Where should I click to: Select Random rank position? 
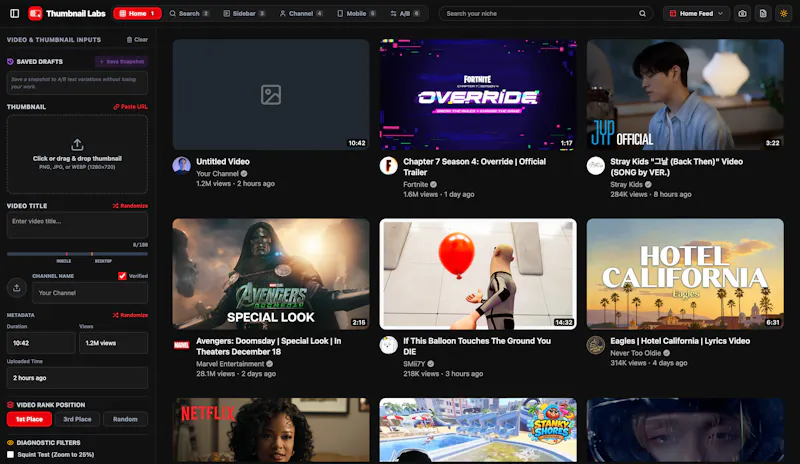pos(125,419)
